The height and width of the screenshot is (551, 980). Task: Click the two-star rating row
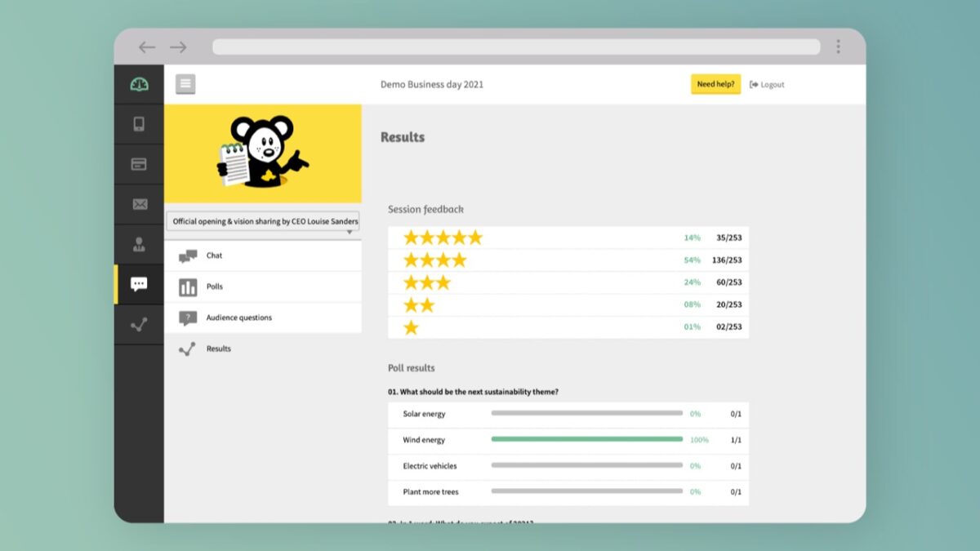point(568,304)
